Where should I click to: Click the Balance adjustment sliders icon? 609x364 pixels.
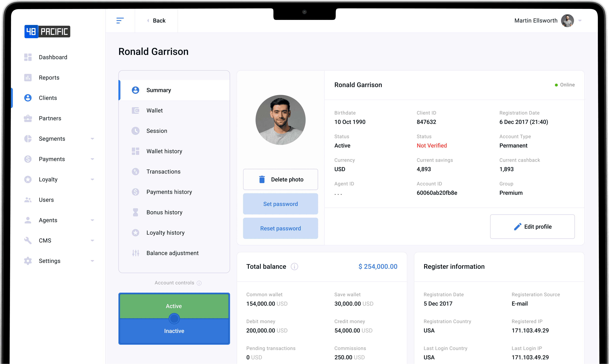[x=136, y=253]
